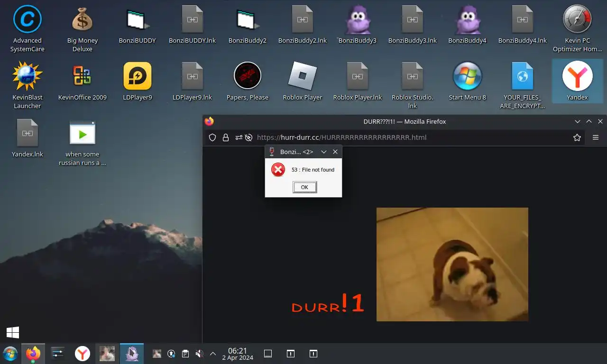This screenshot has width=607, height=364.
Task: Select the BonziBuddy4.lnk file
Action: (523, 25)
